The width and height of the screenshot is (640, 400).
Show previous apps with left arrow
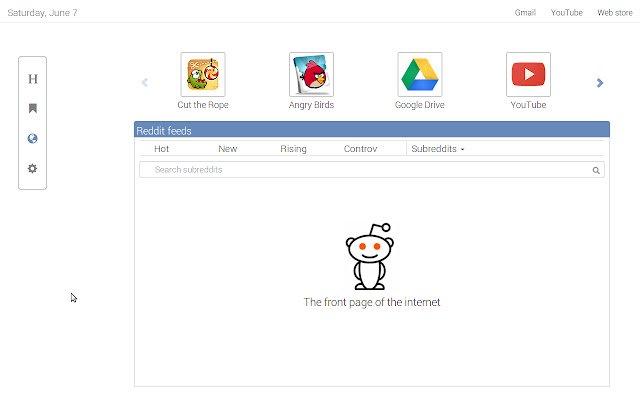144,83
